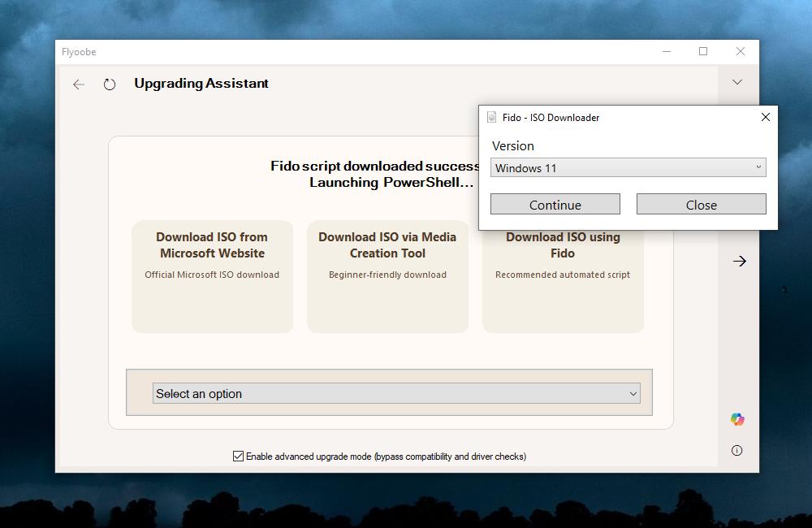Open the info icon in the sidebar
Screen dimensions: 812x528
click(737, 450)
